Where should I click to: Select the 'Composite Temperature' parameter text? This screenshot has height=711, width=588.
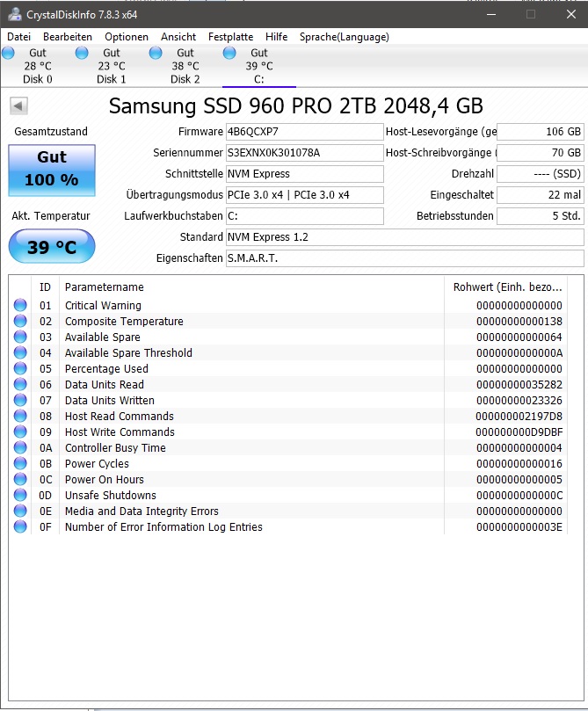pos(124,321)
